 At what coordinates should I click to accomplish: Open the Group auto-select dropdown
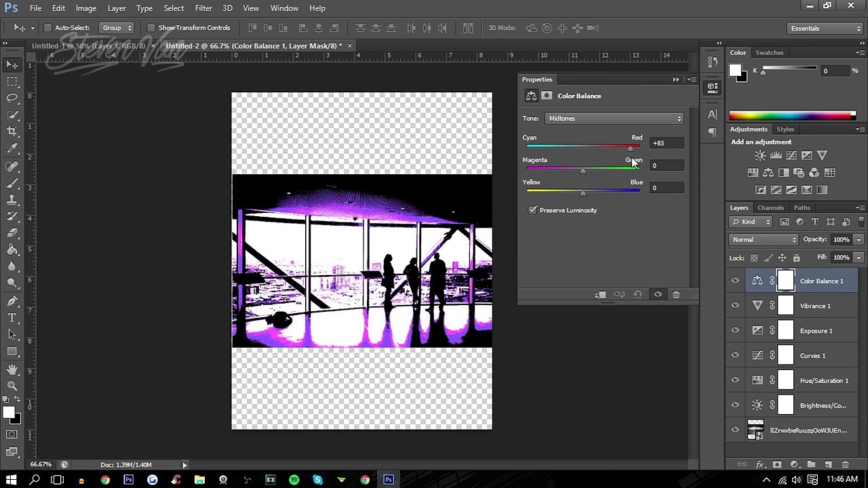point(117,28)
